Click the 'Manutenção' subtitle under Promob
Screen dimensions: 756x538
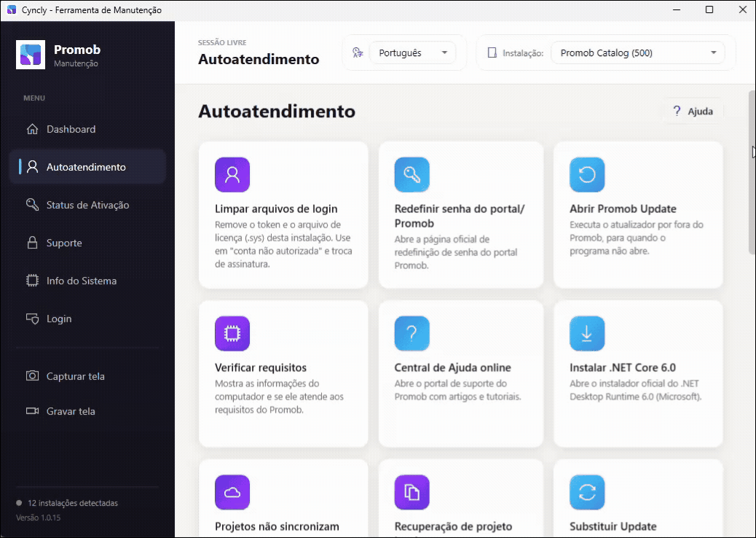point(76,63)
